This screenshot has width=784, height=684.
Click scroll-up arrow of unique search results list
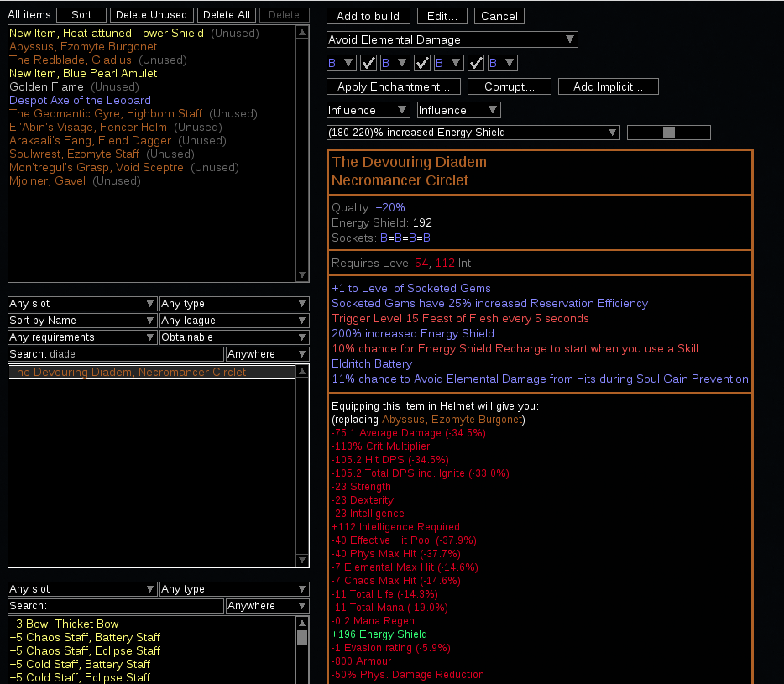tap(302, 372)
